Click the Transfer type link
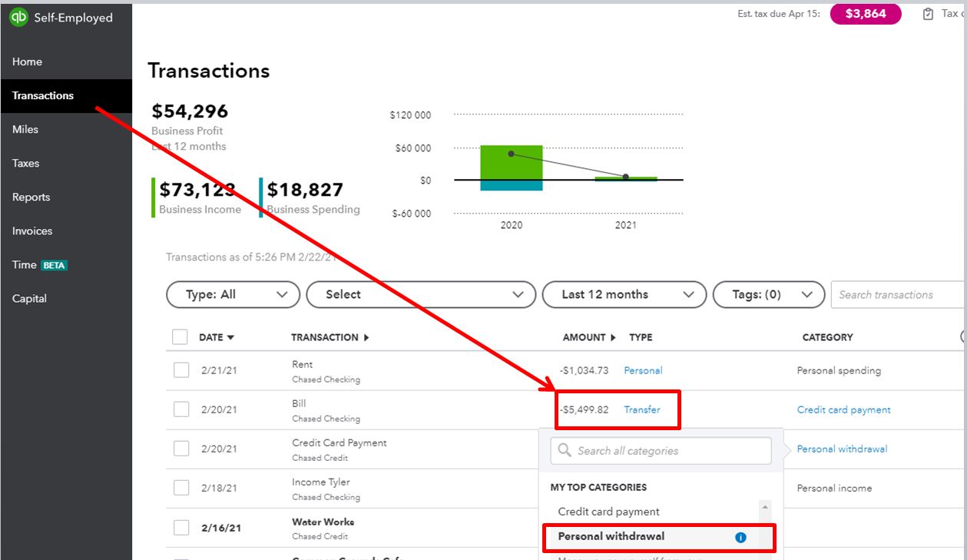This screenshot has width=967, height=560. point(642,409)
